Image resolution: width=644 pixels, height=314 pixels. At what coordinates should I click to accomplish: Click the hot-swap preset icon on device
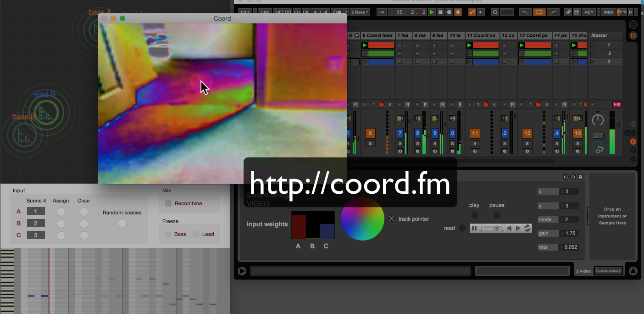click(x=573, y=177)
